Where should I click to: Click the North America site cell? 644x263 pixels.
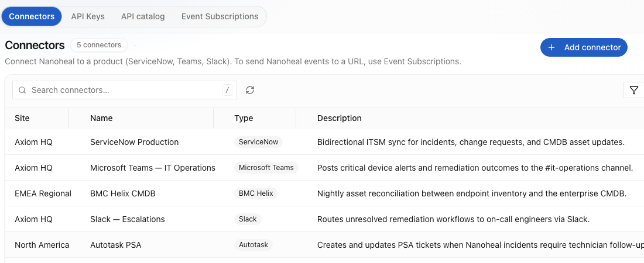click(x=42, y=245)
